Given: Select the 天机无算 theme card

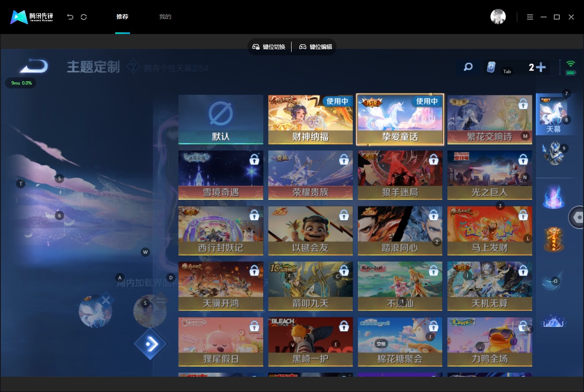Looking at the screenshot, I should [490, 286].
